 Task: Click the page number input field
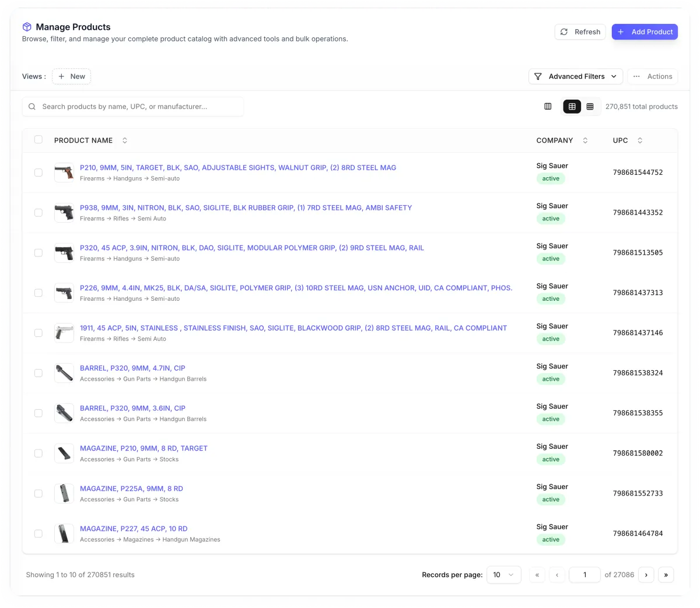(x=584, y=575)
